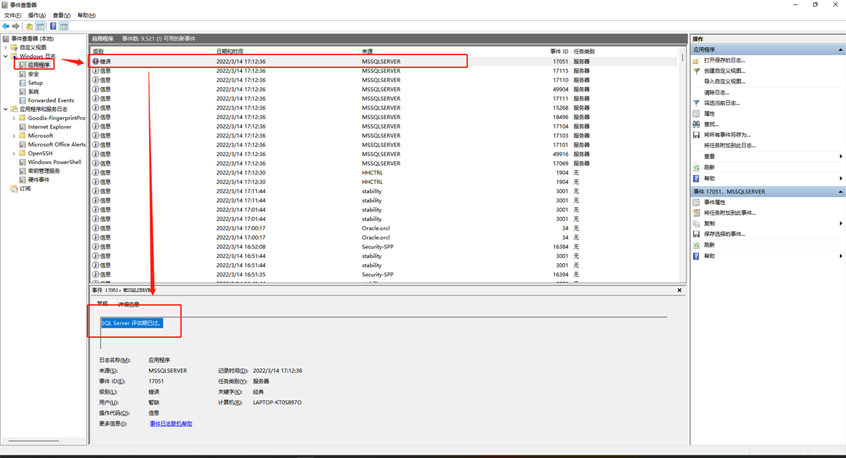Click the red error icon of the MSSQLSERVER 17051 event
Screen dimensions: 846x458
point(96,61)
